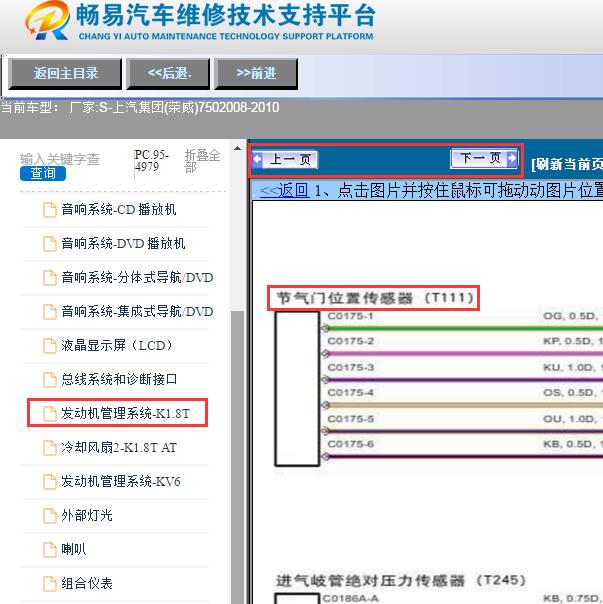603x604 pixels.
Task: Click the sidebar scrollbar up arrow
Action: (x=238, y=148)
